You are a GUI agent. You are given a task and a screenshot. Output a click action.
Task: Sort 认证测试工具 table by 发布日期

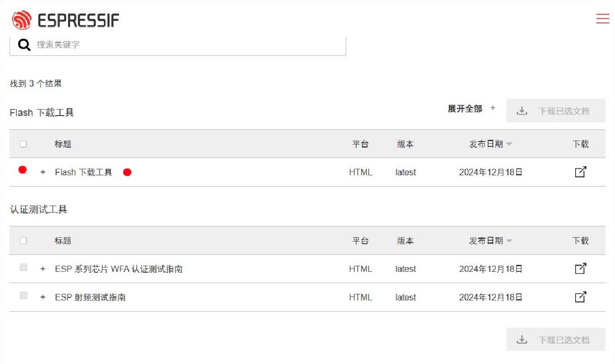click(x=490, y=240)
